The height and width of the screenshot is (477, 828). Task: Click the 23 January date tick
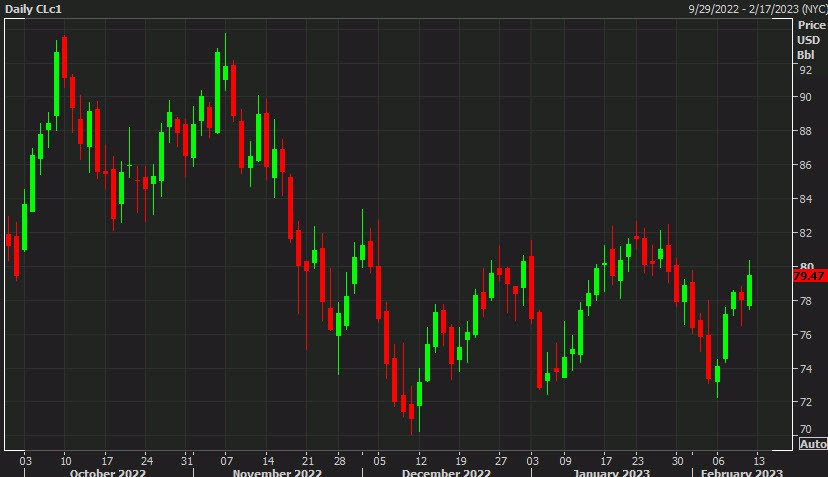(x=637, y=461)
